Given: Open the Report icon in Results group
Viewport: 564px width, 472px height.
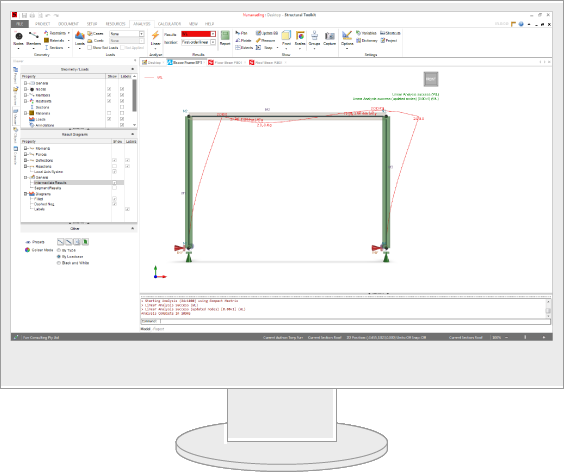Looking at the screenshot, I should (225, 38).
